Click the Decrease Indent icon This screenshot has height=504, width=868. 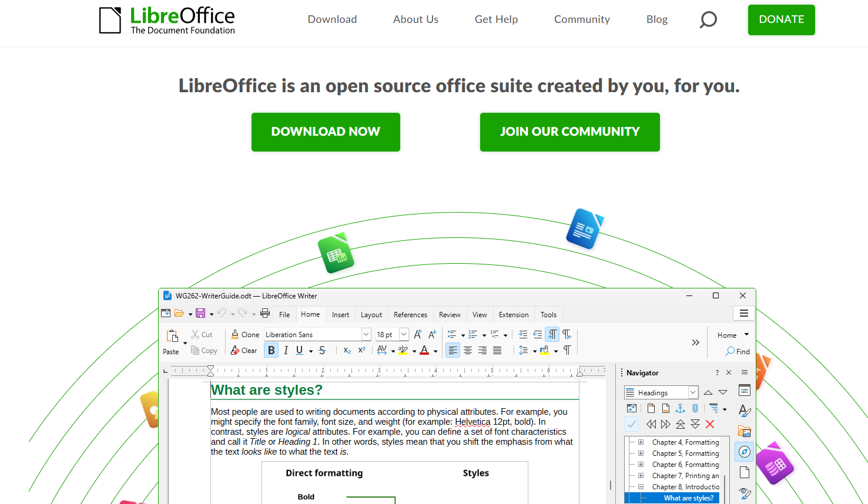point(537,334)
